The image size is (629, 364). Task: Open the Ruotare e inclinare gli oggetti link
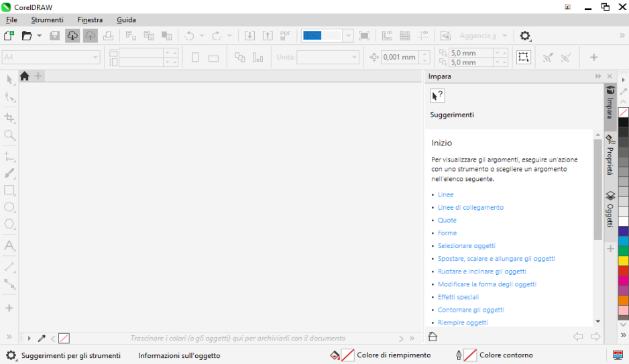pyautogui.click(x=481, y=271)
